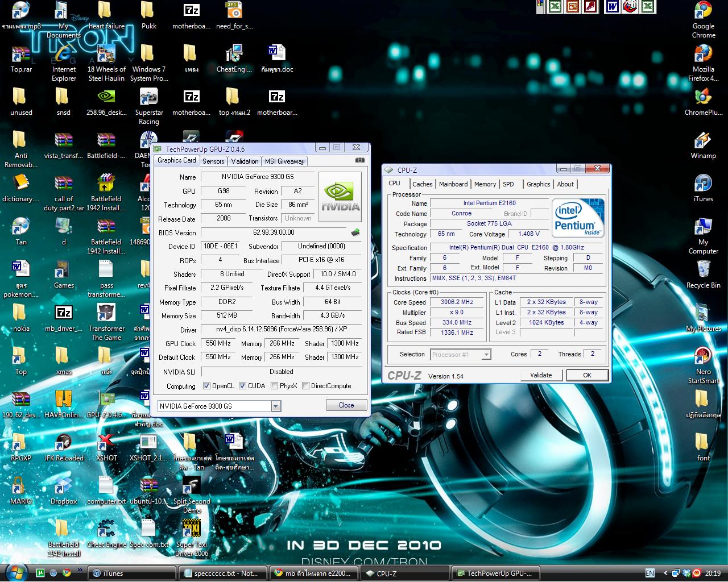Click the Validate button in CPU-Z
The height and width of the screenshot is (582, 728).
(541, 375)
